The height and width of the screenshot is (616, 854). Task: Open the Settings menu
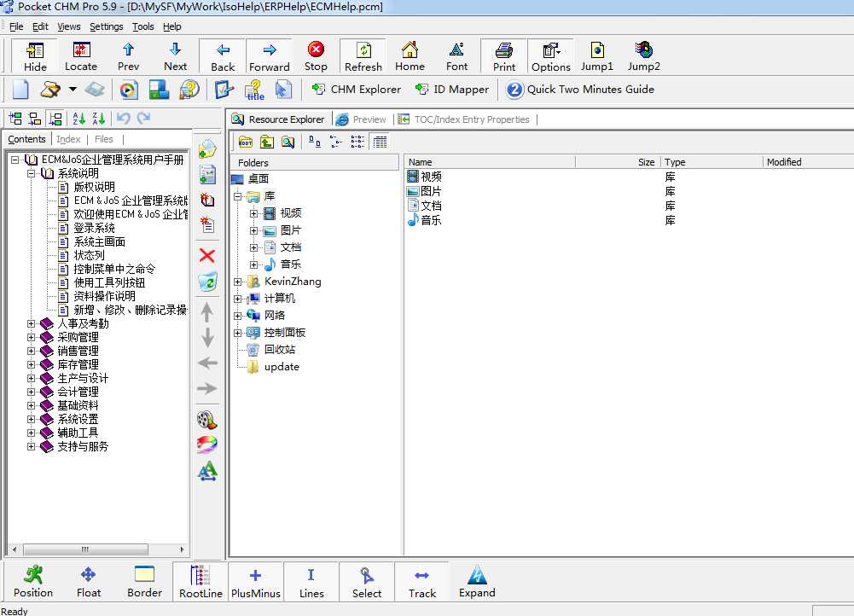tap(106, 26)
